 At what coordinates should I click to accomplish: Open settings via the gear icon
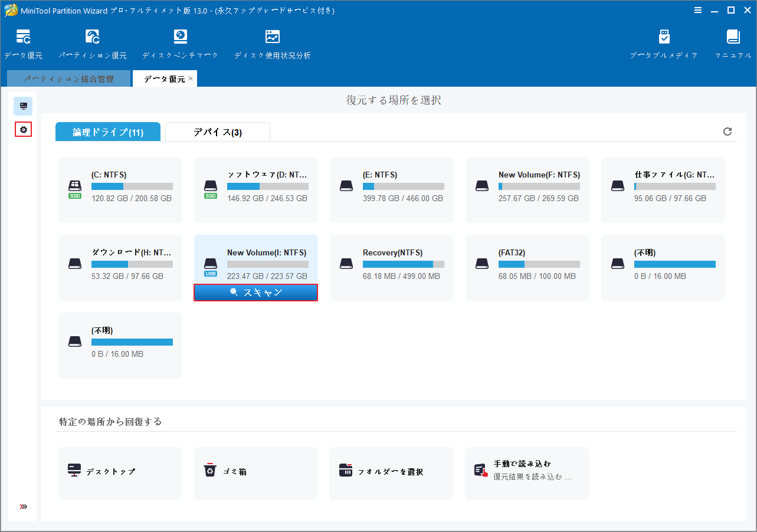point(23,129)
